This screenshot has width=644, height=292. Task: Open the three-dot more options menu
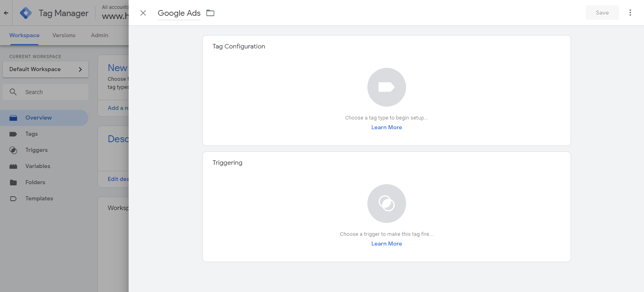[x=630, y=13]
